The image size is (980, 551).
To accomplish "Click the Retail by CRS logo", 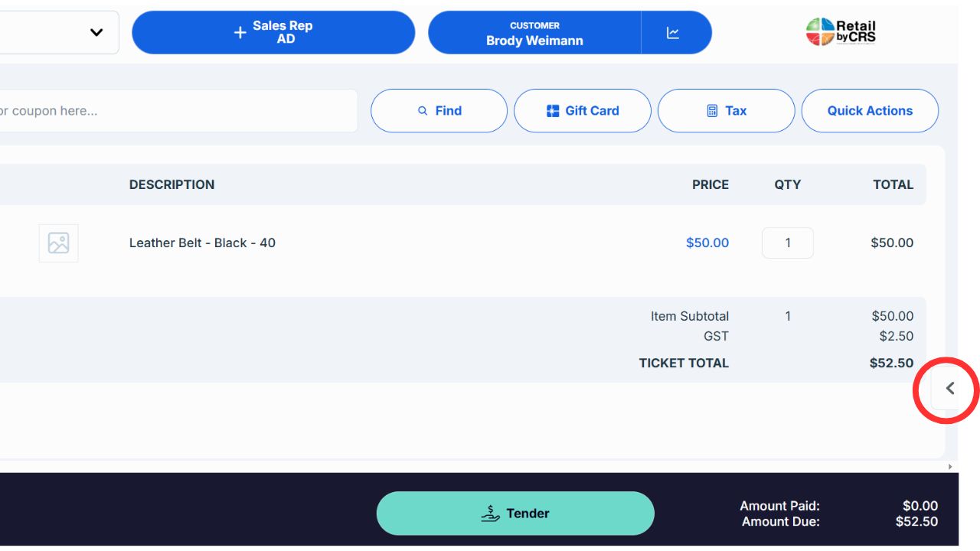I will [x=841, y=32].
